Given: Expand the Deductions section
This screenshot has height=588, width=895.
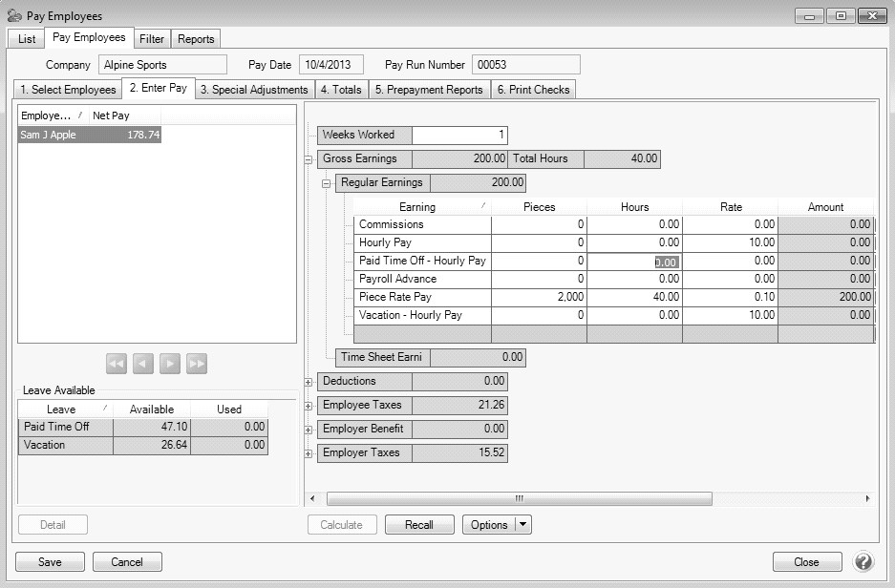Looking at the screenshot, I should coord(309,382).
